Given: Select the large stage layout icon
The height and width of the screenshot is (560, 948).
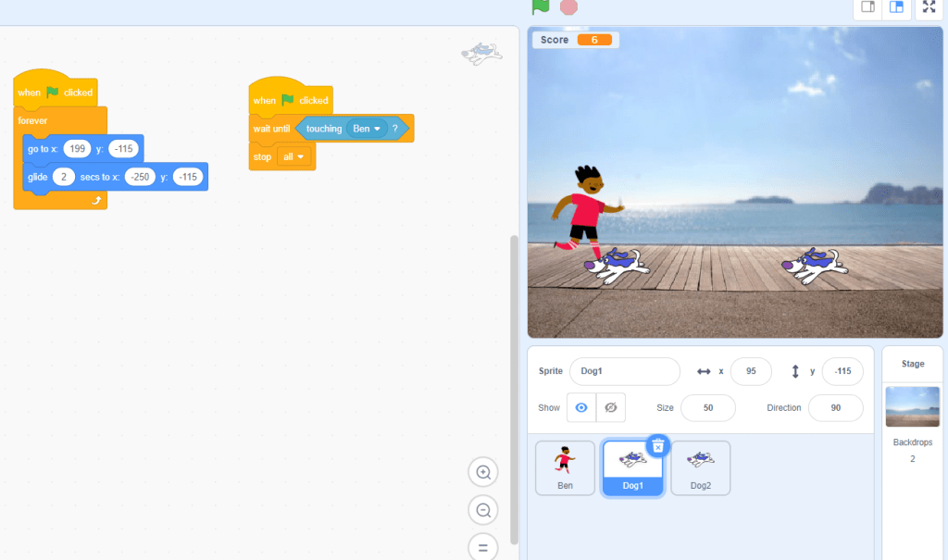Looking at the screenshot, I should coord(896,8).
